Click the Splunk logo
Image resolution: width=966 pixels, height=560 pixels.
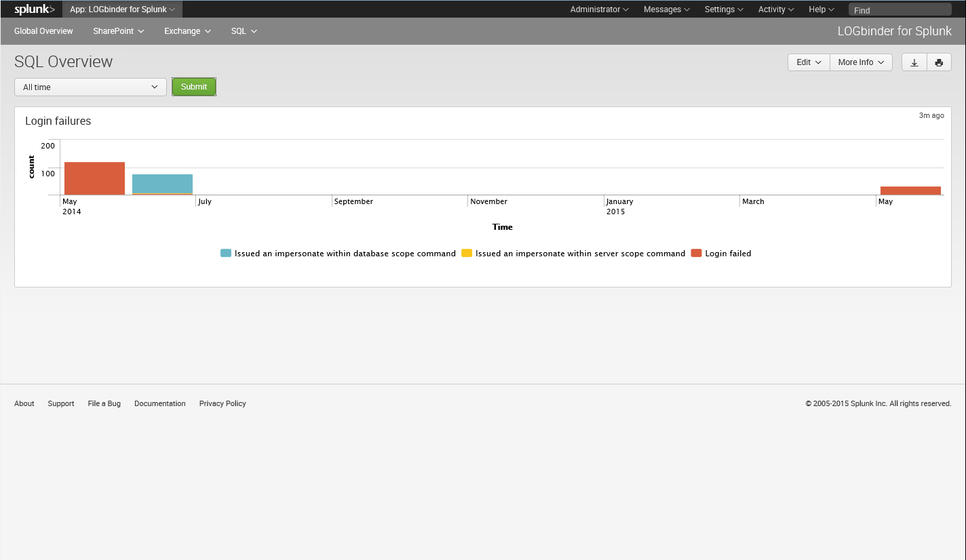[35, 9]
